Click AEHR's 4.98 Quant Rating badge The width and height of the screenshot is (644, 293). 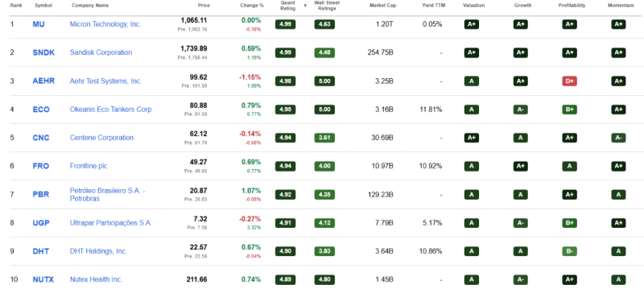point(286,81)
